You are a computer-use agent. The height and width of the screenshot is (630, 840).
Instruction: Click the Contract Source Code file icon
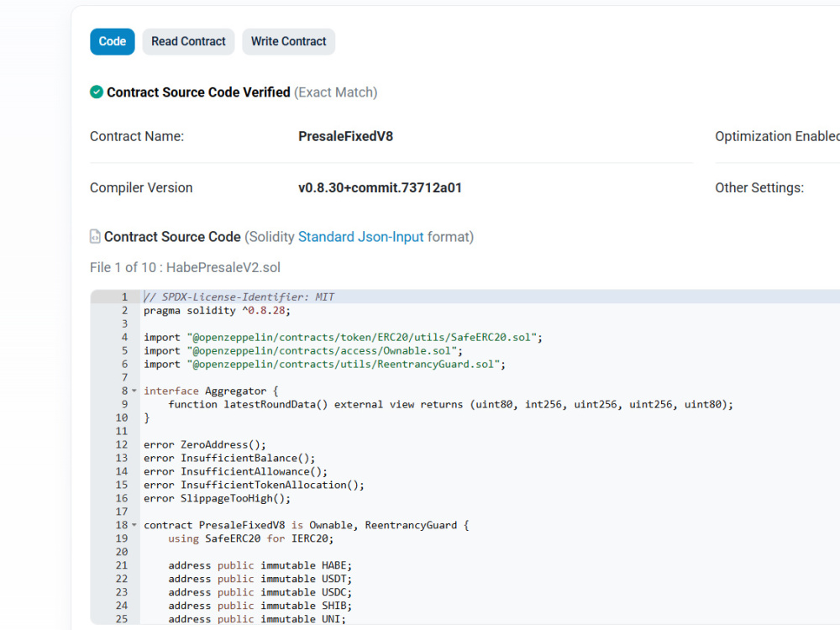pos(95,236)
